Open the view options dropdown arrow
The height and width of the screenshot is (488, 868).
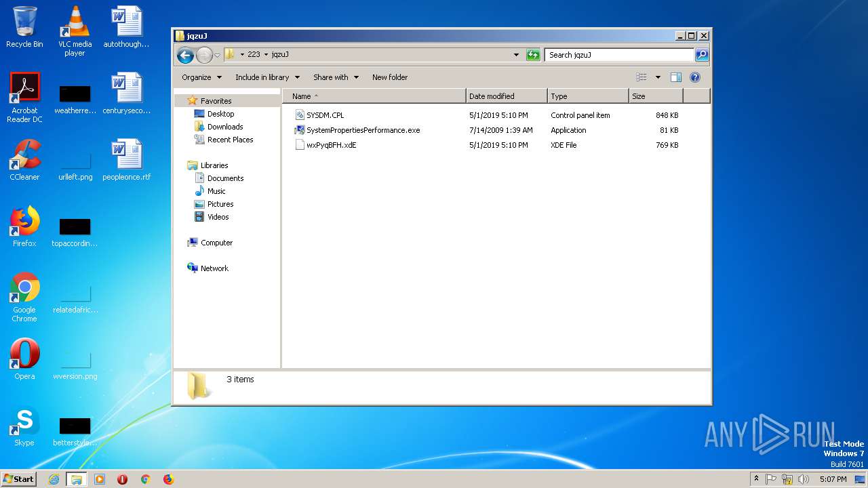[x=658, y=77]
